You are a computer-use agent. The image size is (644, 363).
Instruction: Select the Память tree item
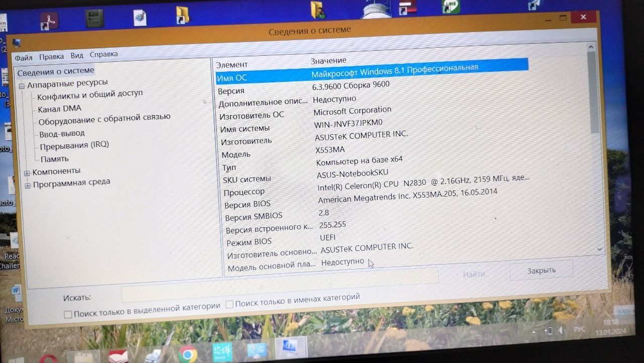pos(55,159)
